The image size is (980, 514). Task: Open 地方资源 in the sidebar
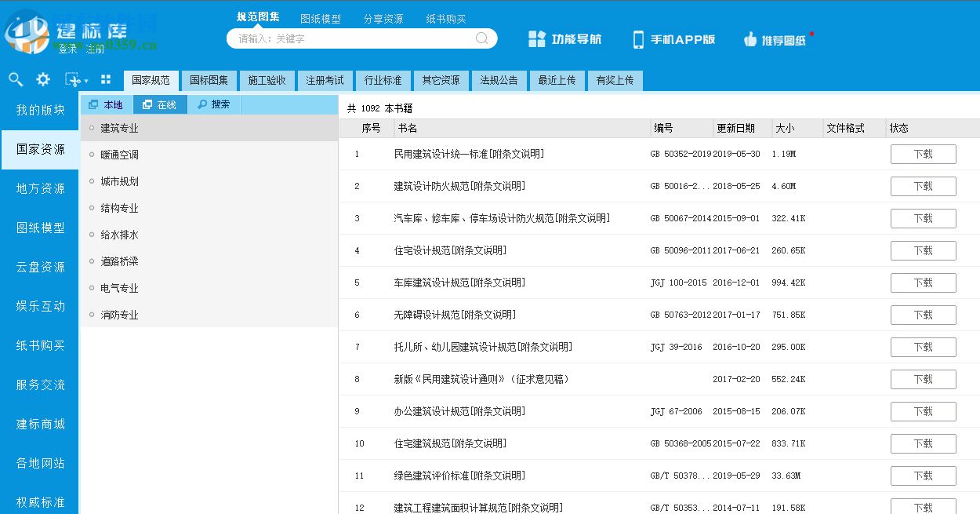coord(40,188)
